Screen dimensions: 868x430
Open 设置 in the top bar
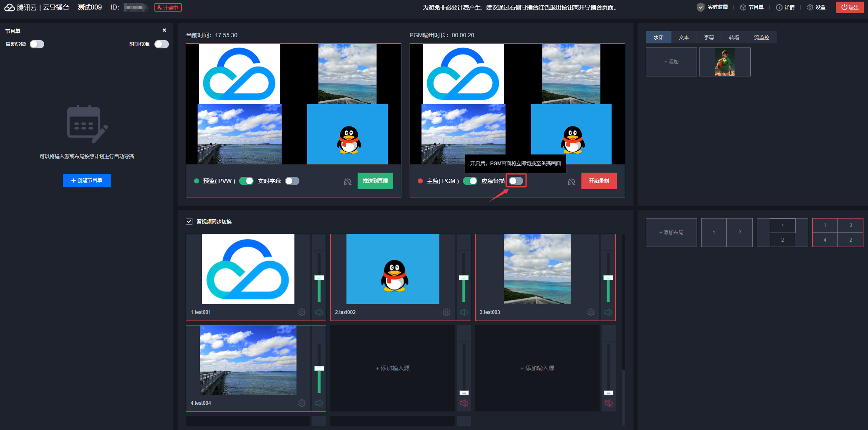pyautogui.click(x=816, y=7)
